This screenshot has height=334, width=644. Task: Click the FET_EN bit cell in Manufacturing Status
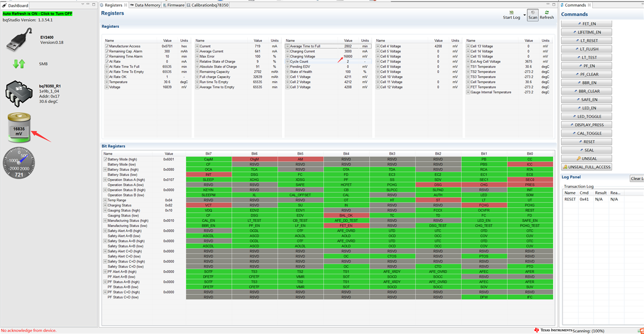346,226
